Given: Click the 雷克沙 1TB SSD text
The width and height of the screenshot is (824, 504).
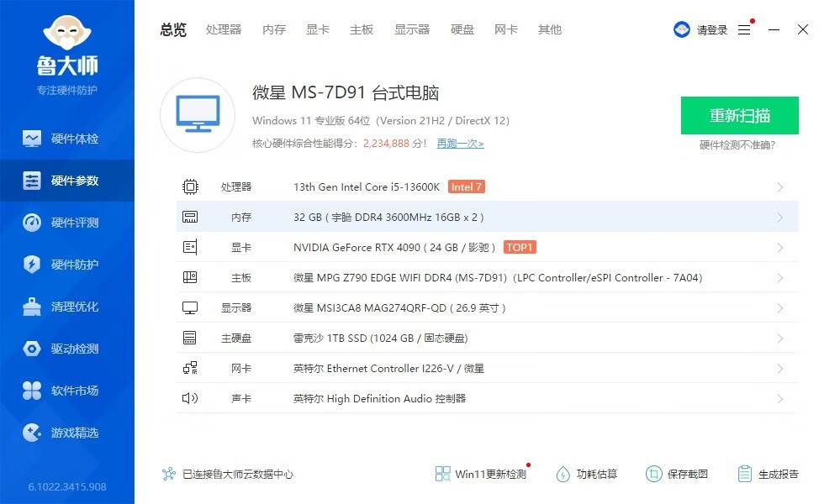Looking at the screenshot, I should pos(330,338).
